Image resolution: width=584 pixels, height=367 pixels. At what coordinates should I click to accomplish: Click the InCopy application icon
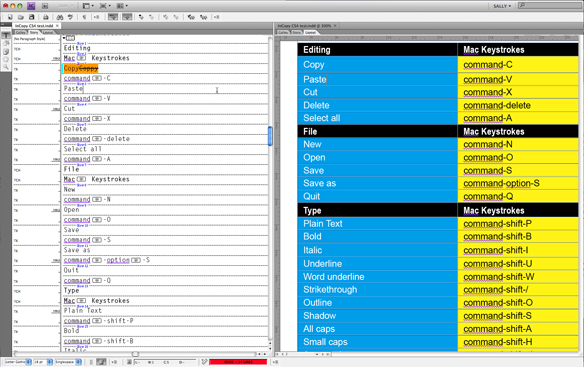pos(31,6)
